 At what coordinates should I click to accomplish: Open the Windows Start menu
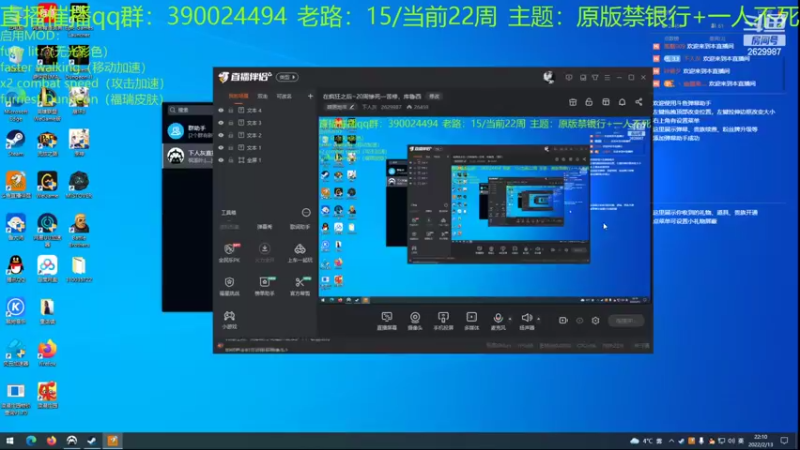9,441
